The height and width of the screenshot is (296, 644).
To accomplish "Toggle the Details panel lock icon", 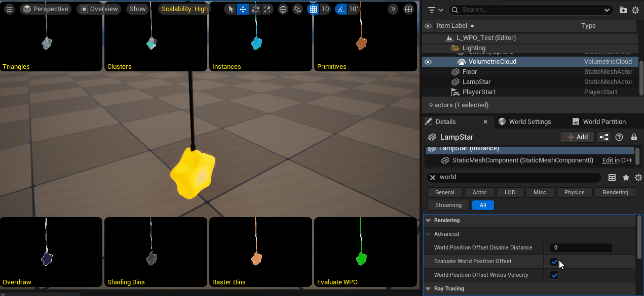I will tap(634, 137).
